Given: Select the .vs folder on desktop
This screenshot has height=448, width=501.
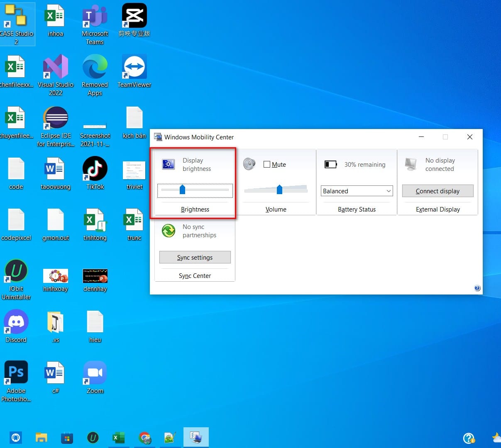Looking at the screenshot, I should (x=56, y=326).
